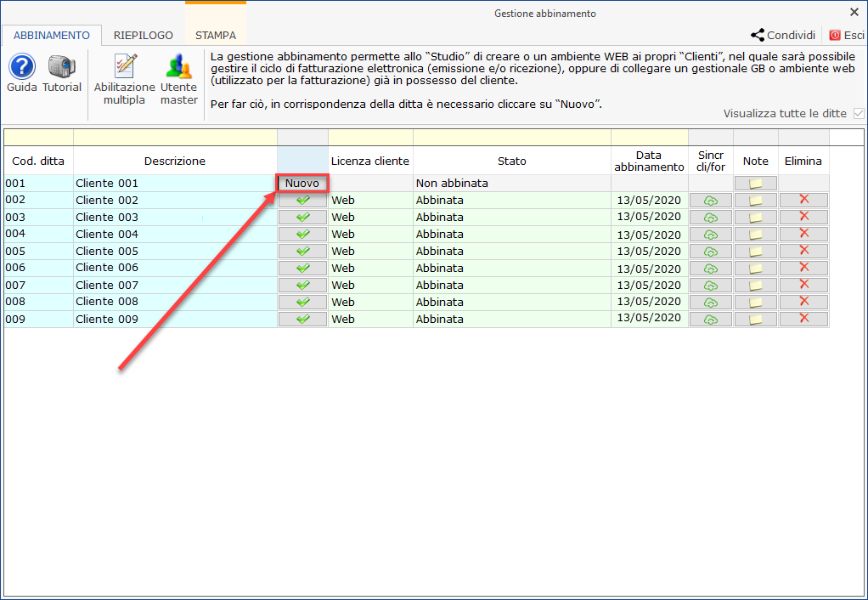Open Note for Cliente 008
Screen dimensions: 868x600
pyautogui.click(x=756, y=303)
